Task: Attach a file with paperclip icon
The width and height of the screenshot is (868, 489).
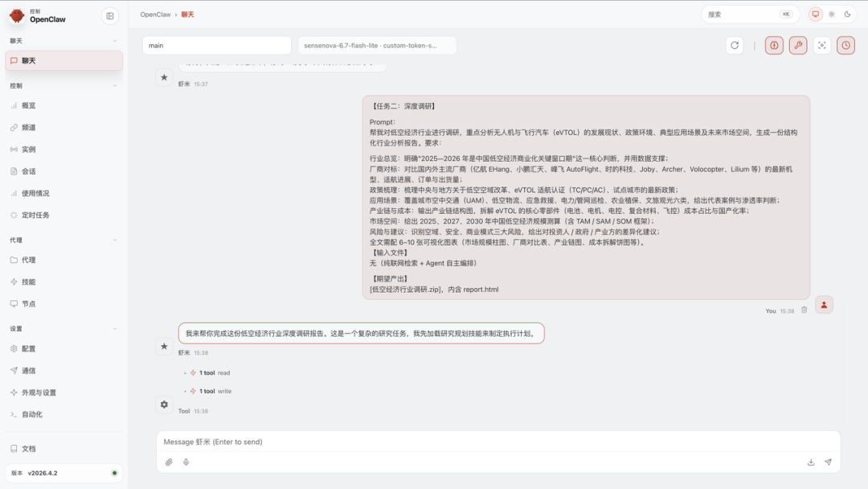Action: pyautogui.click(x=169, y=462)
